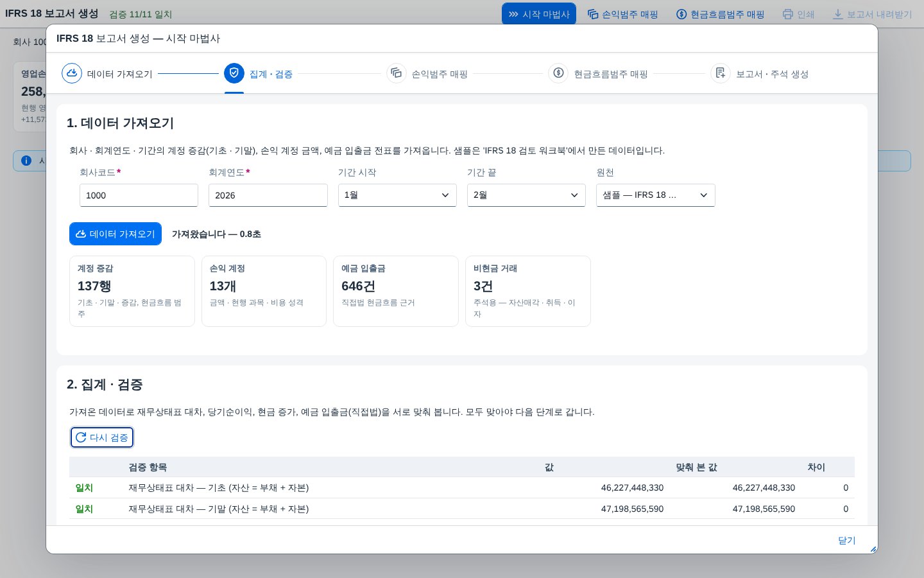
Task: Go to the 데이터 가져오기 wizard step icon
Action: coord(72,73)
